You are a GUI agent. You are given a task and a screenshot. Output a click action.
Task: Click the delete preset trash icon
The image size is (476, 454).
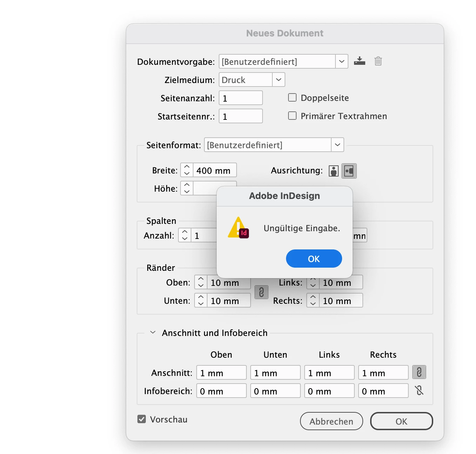point(378,61)
